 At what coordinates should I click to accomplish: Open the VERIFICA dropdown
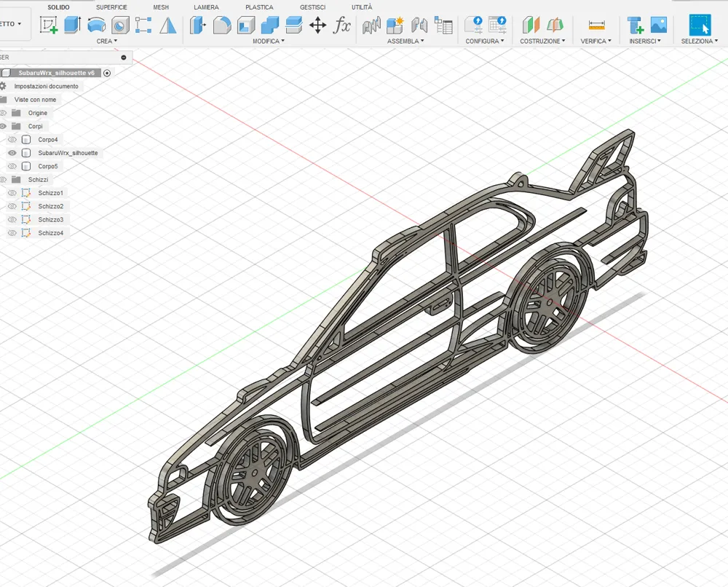point(596,41)
